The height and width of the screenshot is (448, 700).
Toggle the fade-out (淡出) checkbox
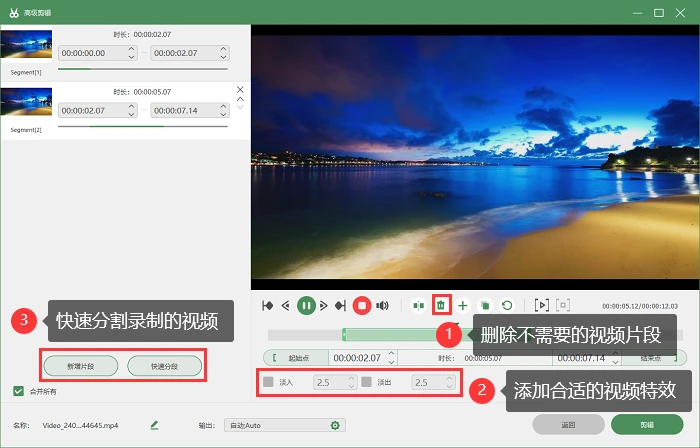367,382
